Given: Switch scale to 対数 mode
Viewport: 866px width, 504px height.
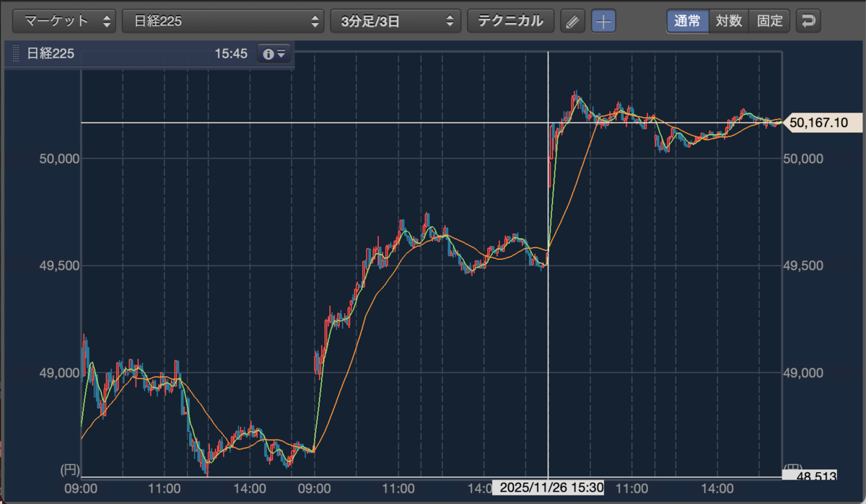Looking at the screenshot, I should [x=729, y=21].
